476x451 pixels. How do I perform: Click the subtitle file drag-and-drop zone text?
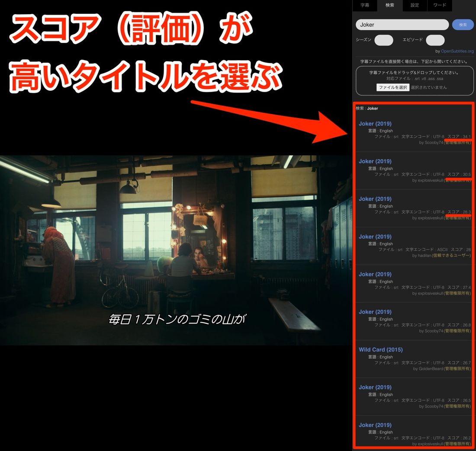[x=415, y=73]
